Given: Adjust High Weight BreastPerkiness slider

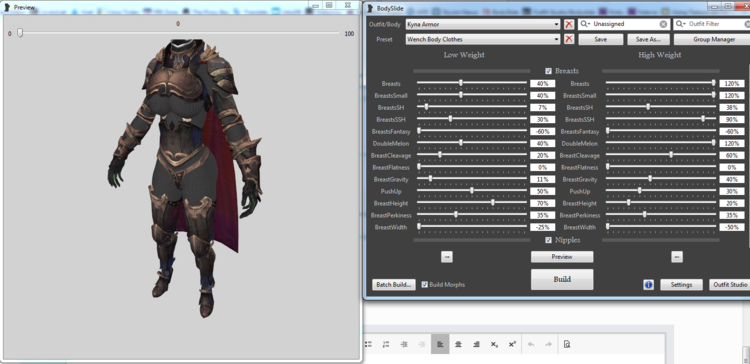Looking at the screenshot, I should tap(645, 214).
